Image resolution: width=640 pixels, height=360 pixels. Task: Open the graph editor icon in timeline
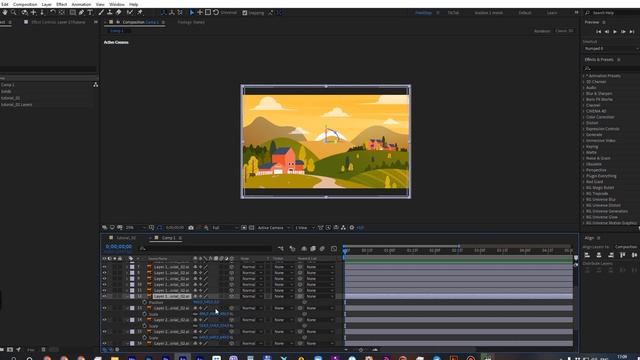334,249
